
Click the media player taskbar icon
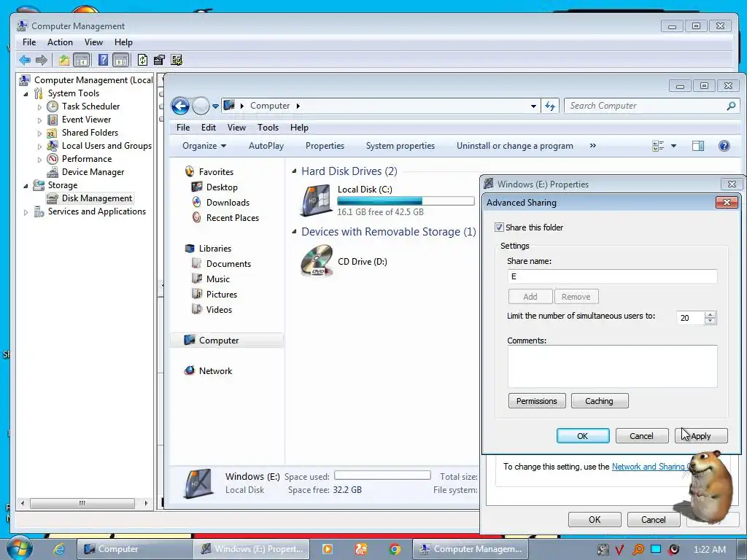[328, 549]
